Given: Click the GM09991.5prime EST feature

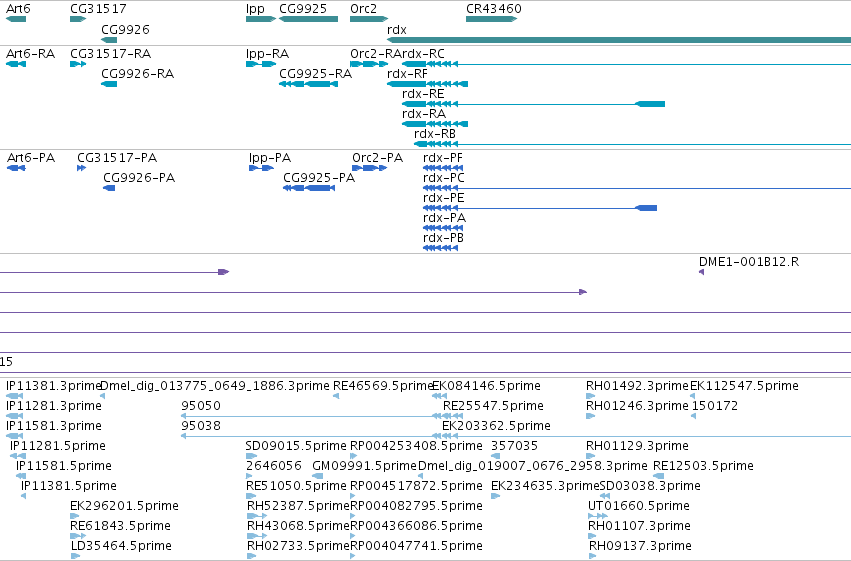Looking at the screenshot, I should (x=317, y=476).
